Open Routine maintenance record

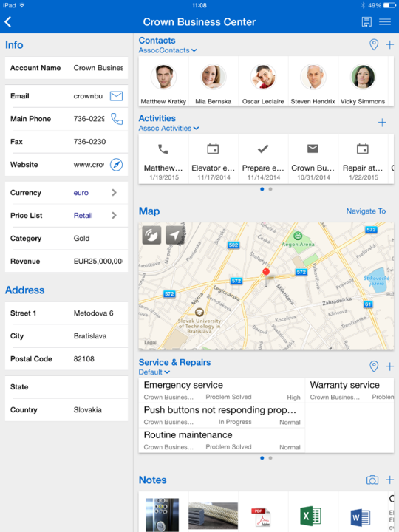pyautogui.click(x=222, y=440)
